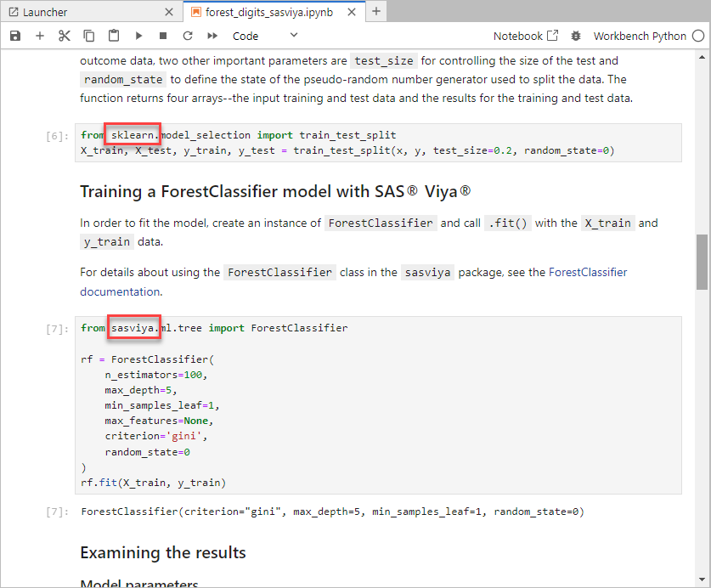Open the cell type dropdown showing Code
This screenshot has height=588, width=711.
(265, 36)
